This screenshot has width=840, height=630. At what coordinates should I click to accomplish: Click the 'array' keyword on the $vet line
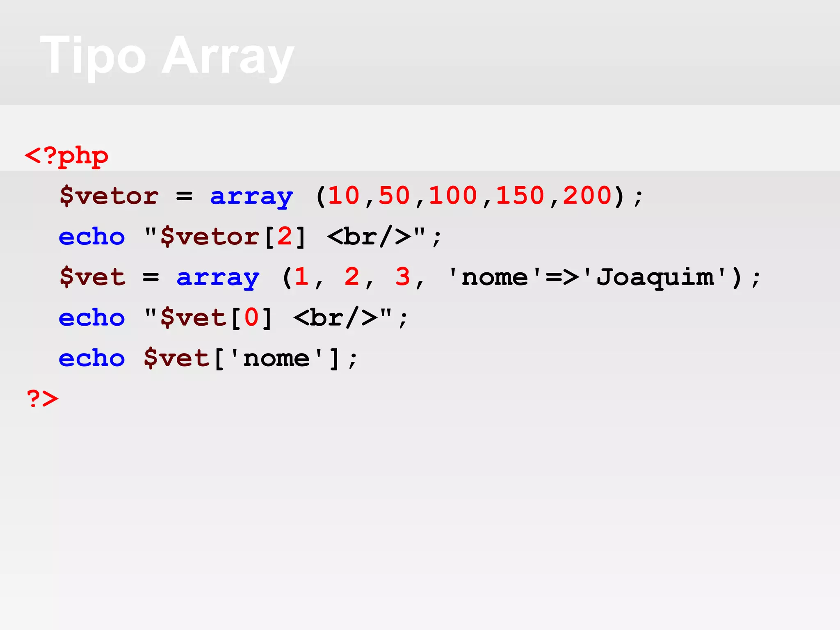click(x=218, y=278)
